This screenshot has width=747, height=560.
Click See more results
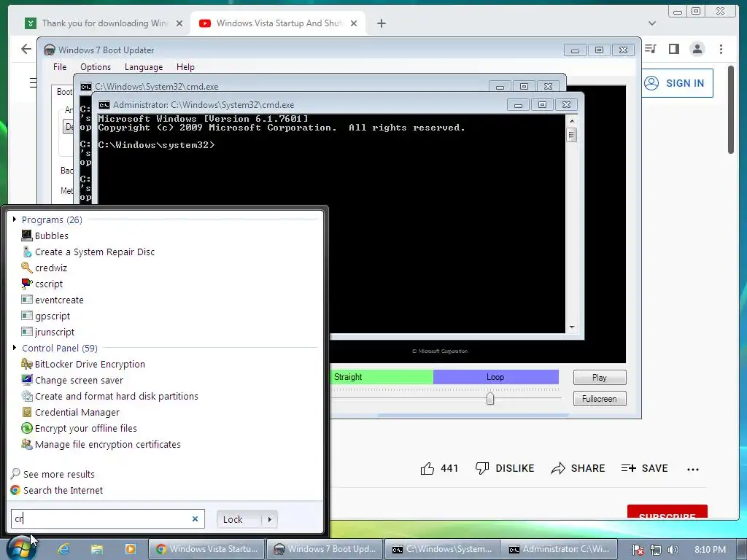pyautogui.click(x=53, y=474)
